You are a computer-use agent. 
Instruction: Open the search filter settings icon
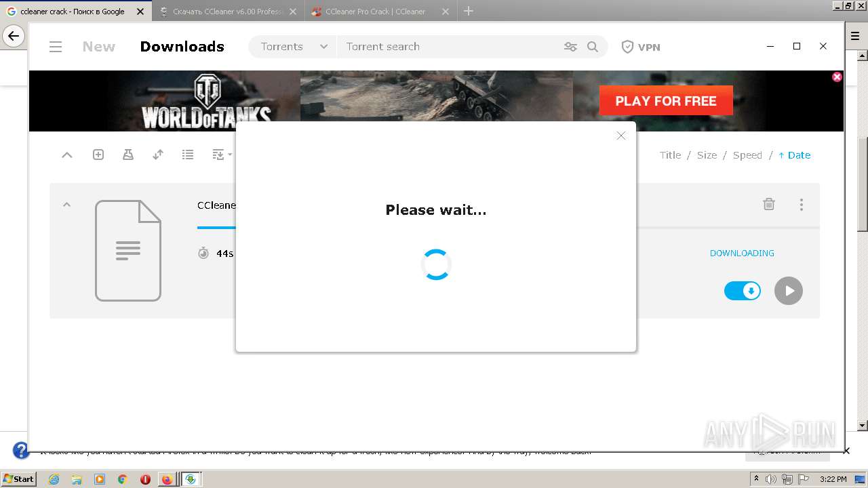click(x=570, y=47)
